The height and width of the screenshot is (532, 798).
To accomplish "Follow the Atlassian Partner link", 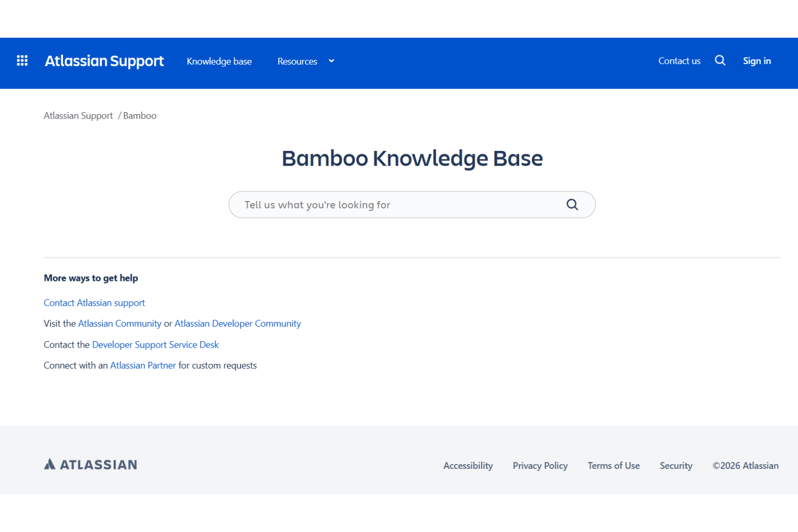I will click(143, 365).
